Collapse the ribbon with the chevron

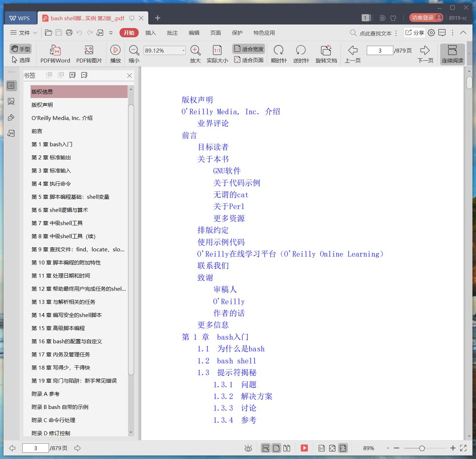pyautogui.click(x=463, y=33)
